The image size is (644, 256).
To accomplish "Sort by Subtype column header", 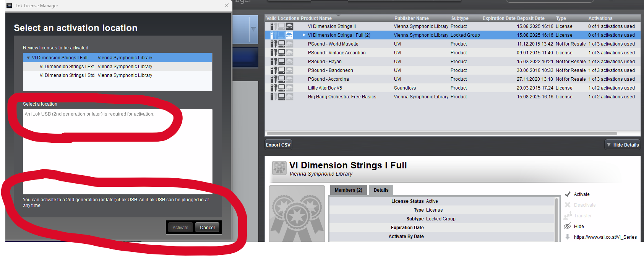I will pos(460,18).
